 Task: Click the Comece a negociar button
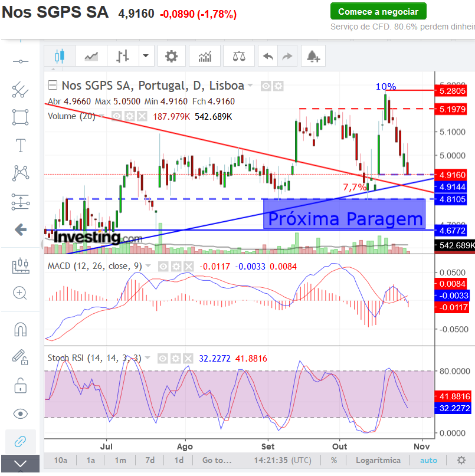point(378,11)
